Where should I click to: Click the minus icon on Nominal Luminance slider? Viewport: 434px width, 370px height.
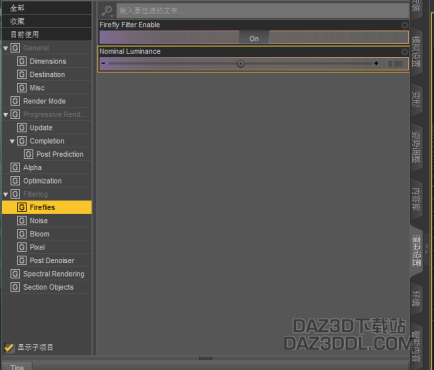[x=103, y=63]
